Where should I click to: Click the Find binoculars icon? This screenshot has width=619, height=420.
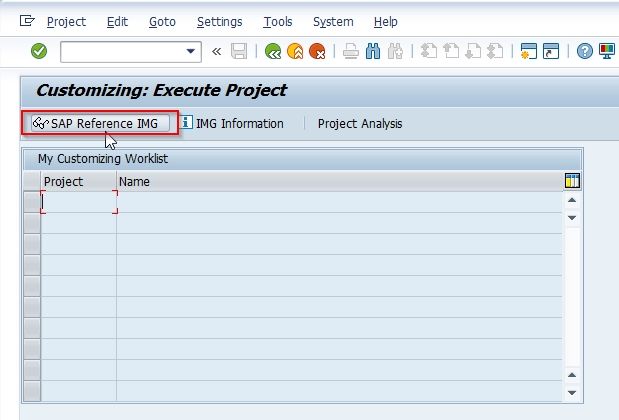373,51
